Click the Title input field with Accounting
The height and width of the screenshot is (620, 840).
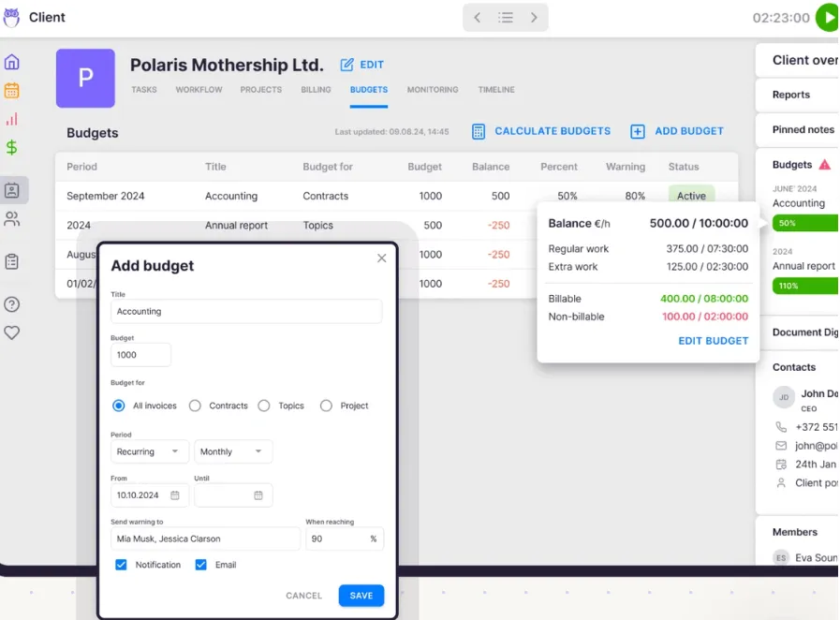point(246,311)
